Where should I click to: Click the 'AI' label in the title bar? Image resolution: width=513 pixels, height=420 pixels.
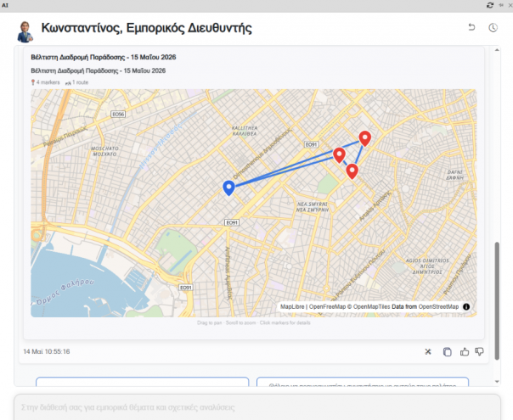click(x=5, y=5)
